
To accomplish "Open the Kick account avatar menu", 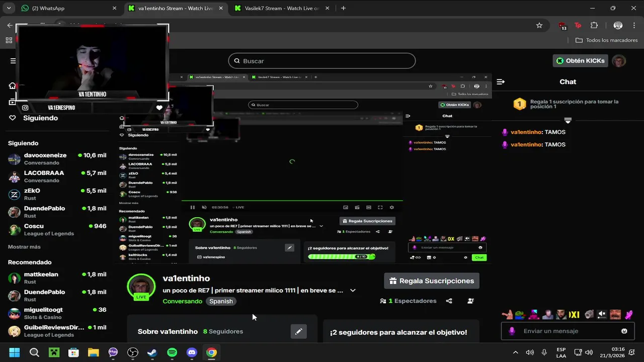I will pyautogui.click(x=619, y=61).
